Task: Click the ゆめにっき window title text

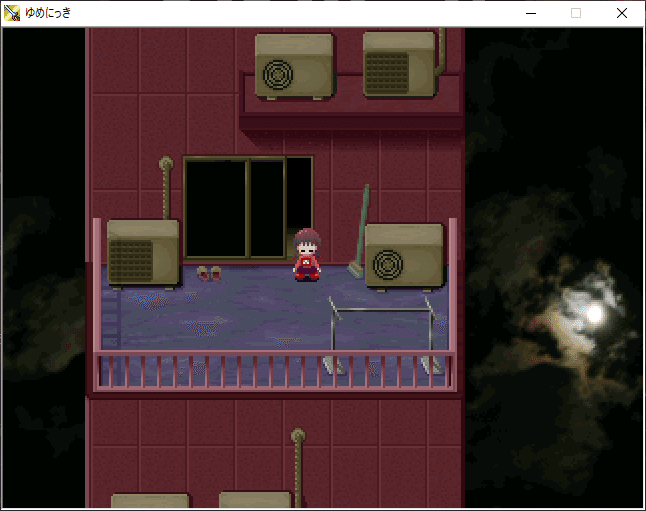Action: (x=48, y=13)
